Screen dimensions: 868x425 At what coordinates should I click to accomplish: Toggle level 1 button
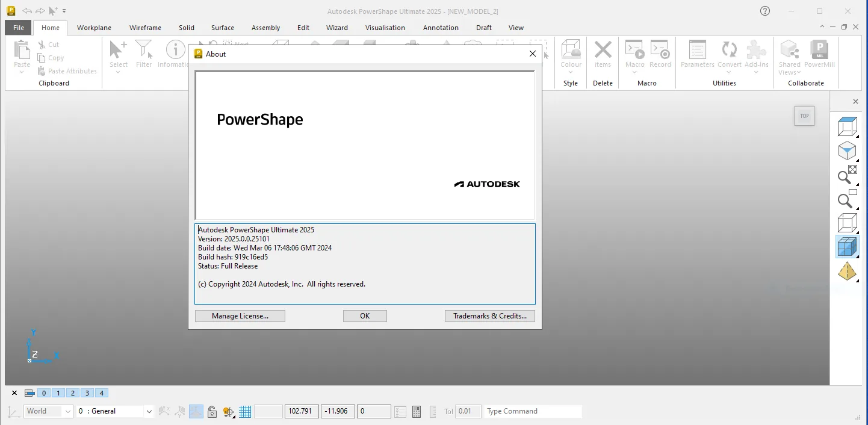coord(58,393)
